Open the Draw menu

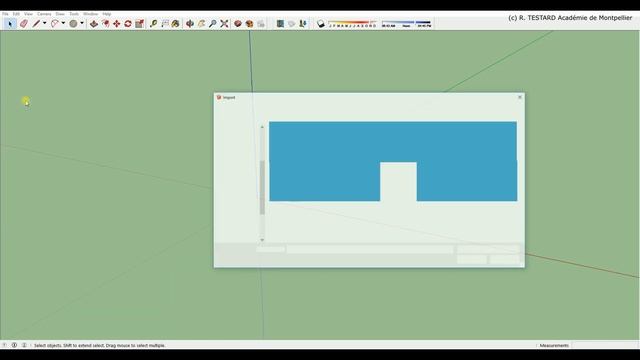point(60,14)
